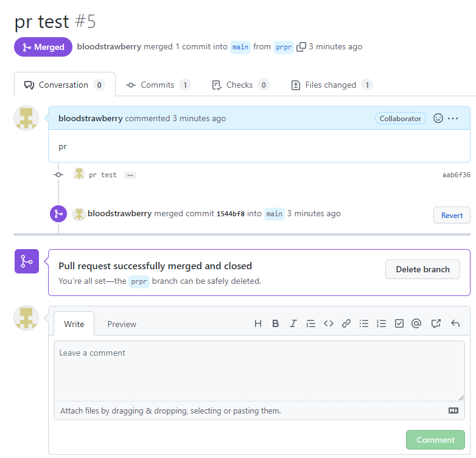Copy the prpr branch name icon
This screenshot has height=458, width=476.
(301, 47)
